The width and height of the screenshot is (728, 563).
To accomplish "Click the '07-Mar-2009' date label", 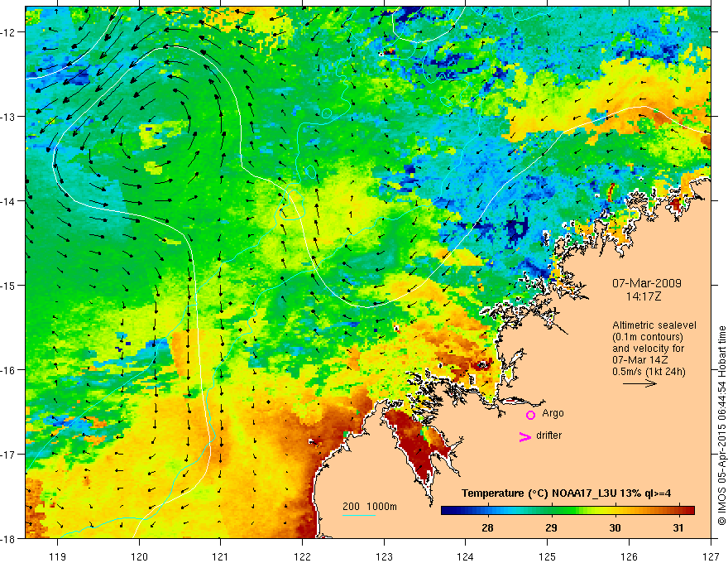I will [x=647, y=283].
